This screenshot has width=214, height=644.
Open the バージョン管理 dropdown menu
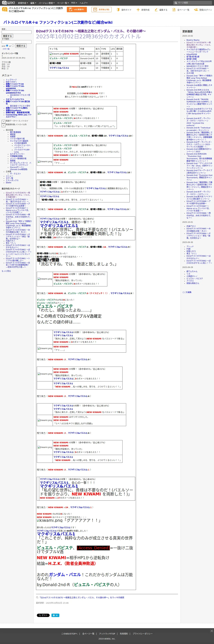click(x=46, y=3)
